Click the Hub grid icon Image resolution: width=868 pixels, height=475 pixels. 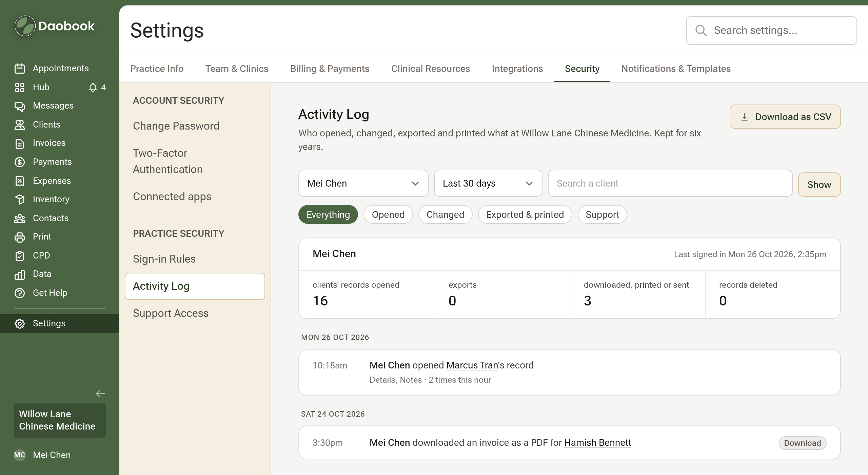coord(20,87)
